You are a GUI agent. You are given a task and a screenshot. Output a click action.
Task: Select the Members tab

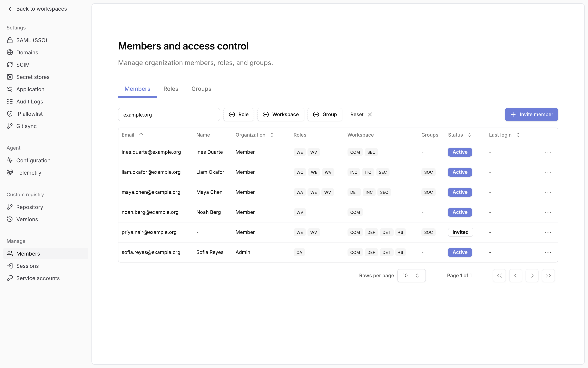[x=137, y=89]
